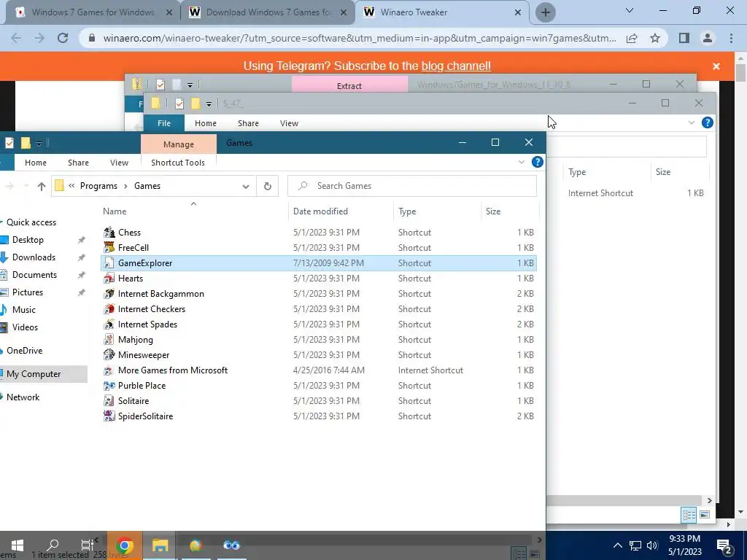747x560 pixels.
Task: Select the Internet Checkers icon
Action: click(109, 308)
